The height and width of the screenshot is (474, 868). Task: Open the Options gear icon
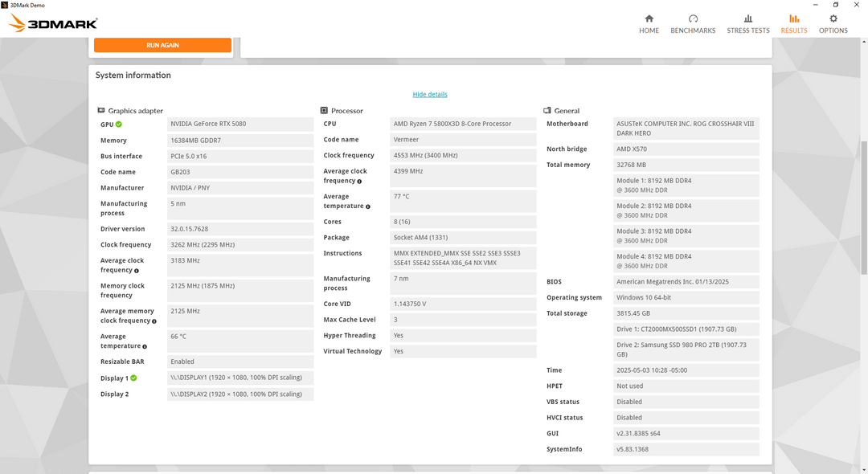[833, 18]
